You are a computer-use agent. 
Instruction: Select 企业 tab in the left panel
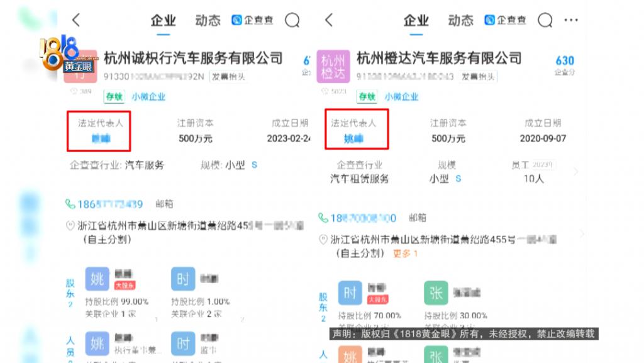pos(163,20)
